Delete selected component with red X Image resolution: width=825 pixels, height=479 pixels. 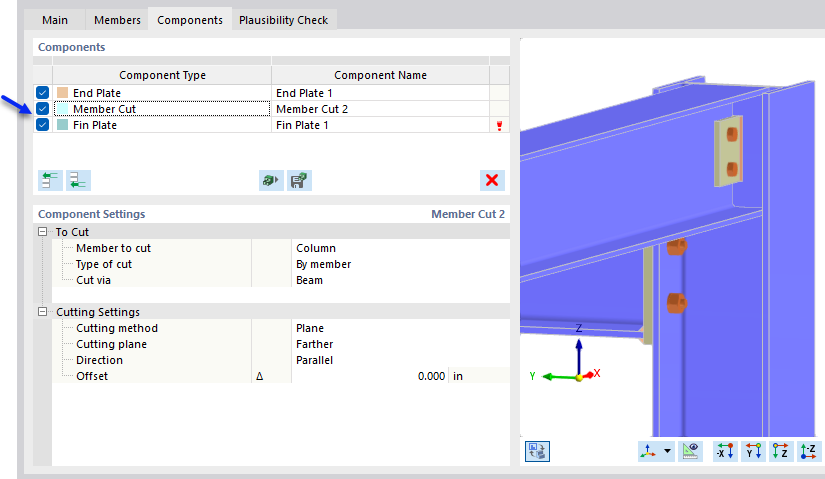492,181
